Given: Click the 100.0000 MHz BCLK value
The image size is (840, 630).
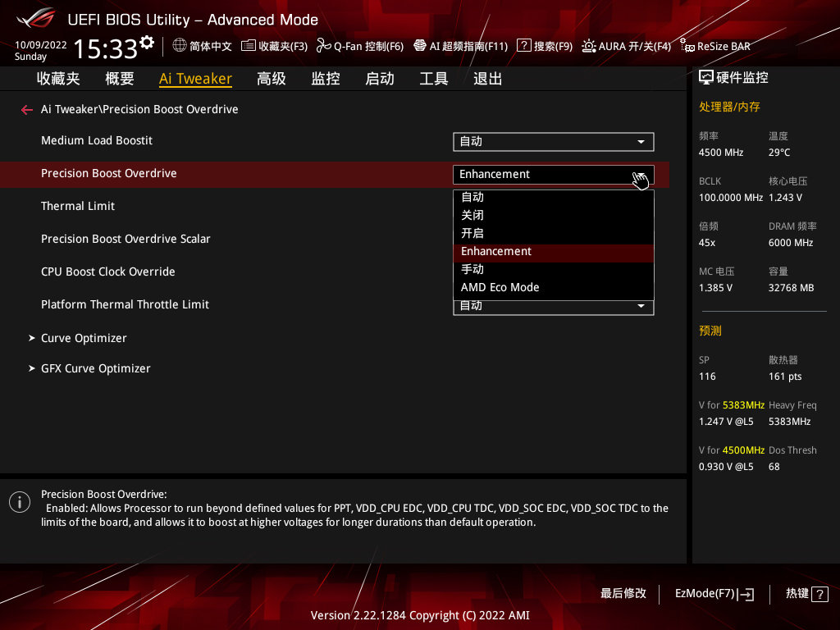Looking at the screenshot, I should pyautogui.click(x=731, y=198).
